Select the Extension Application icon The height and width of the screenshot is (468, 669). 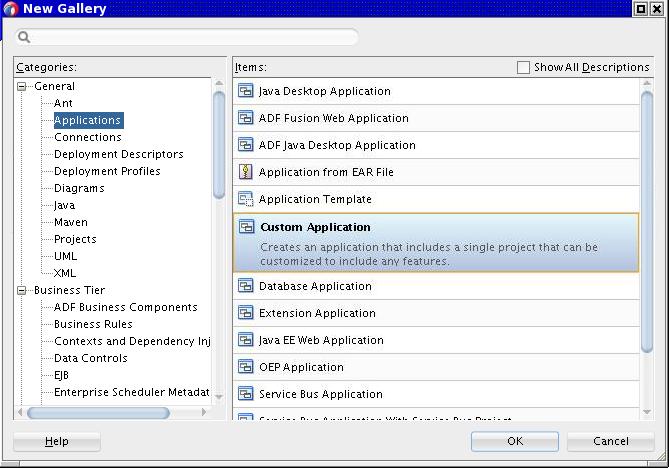[246, 313]
